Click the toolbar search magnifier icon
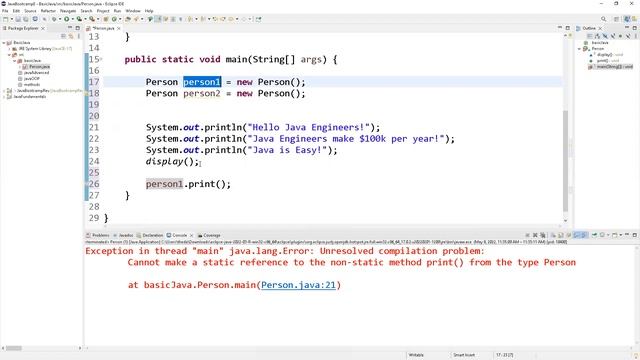The height and width of the screenshot is (360, 640). [x=603, y=19]
